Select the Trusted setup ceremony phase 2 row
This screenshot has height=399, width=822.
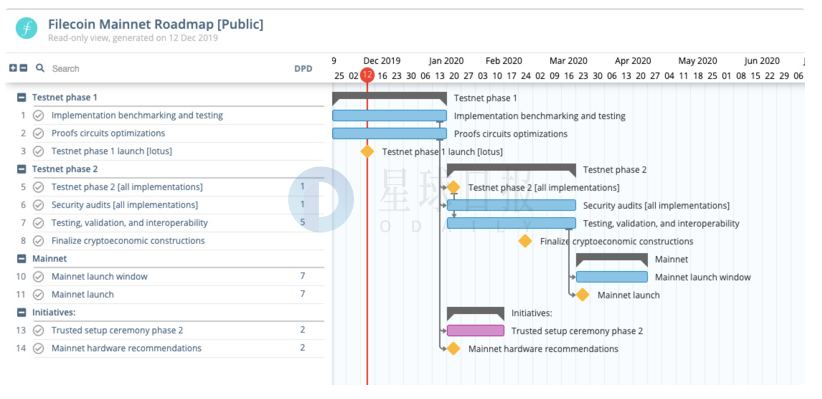(x=170, y=330)
